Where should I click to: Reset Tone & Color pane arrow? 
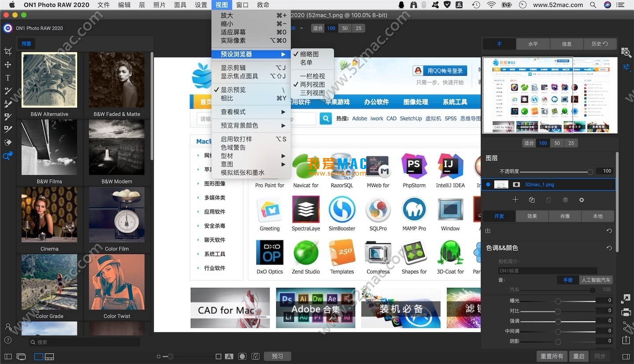point(609,248)
